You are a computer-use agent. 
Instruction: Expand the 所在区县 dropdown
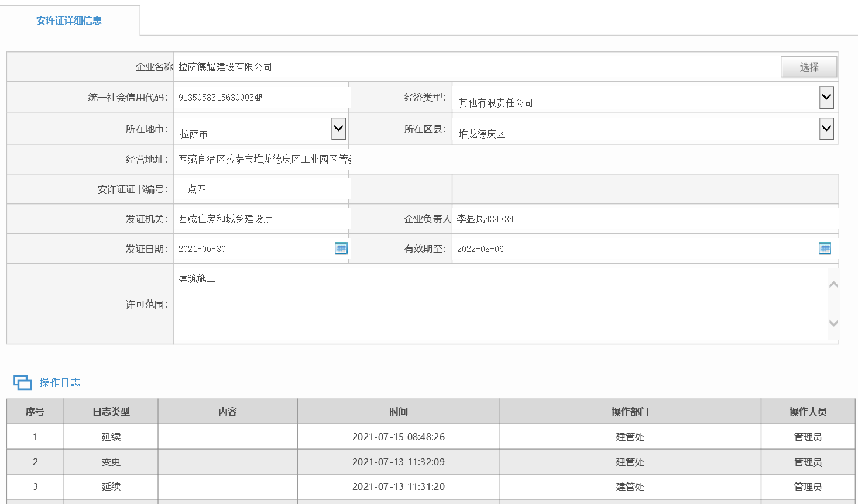click(826, 129)
